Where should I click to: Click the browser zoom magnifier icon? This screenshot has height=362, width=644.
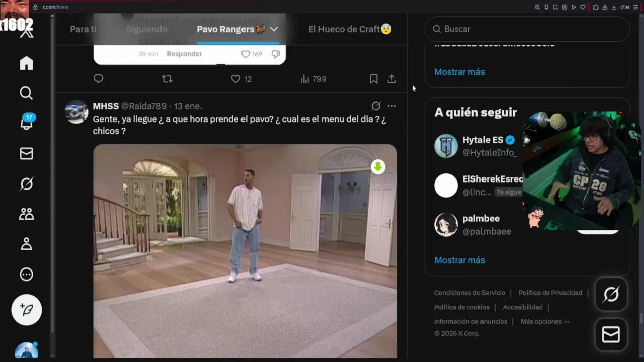(x=537, y=7)
